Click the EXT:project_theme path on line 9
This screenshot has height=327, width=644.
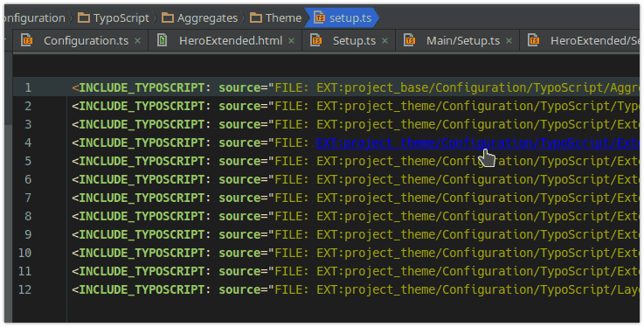coord(478,234)
